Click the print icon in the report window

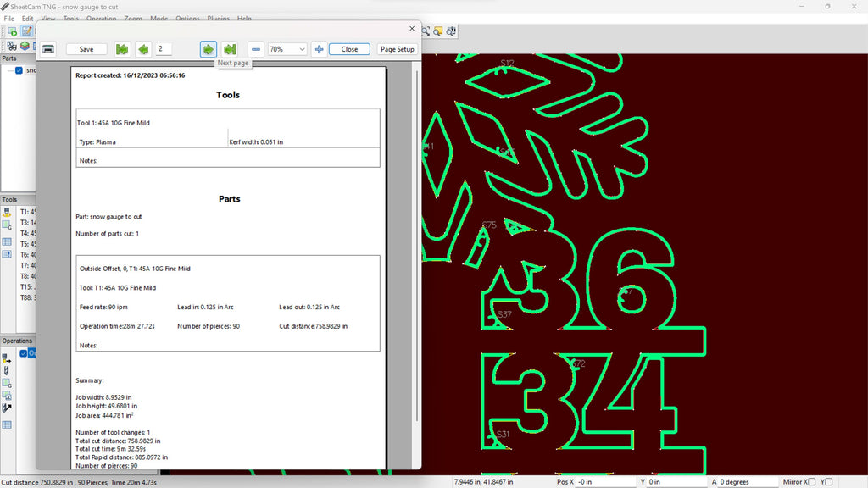[x=48, y=49]
